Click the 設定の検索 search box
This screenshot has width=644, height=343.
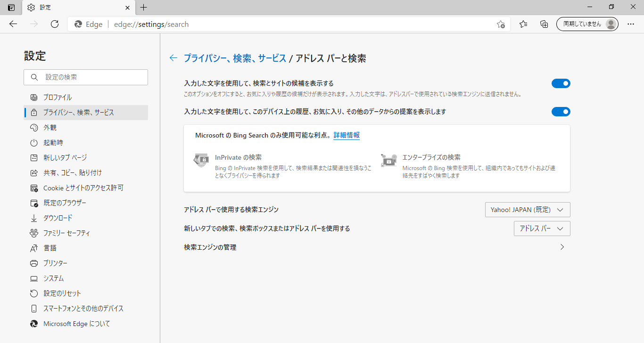pos(86,77)
